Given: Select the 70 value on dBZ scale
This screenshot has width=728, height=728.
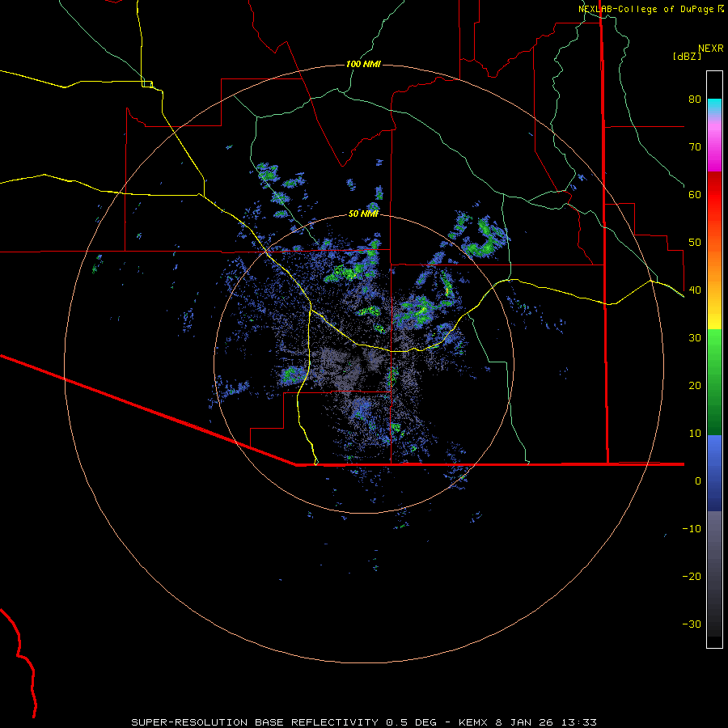Looking at the screenshot, I should (695, 147).
